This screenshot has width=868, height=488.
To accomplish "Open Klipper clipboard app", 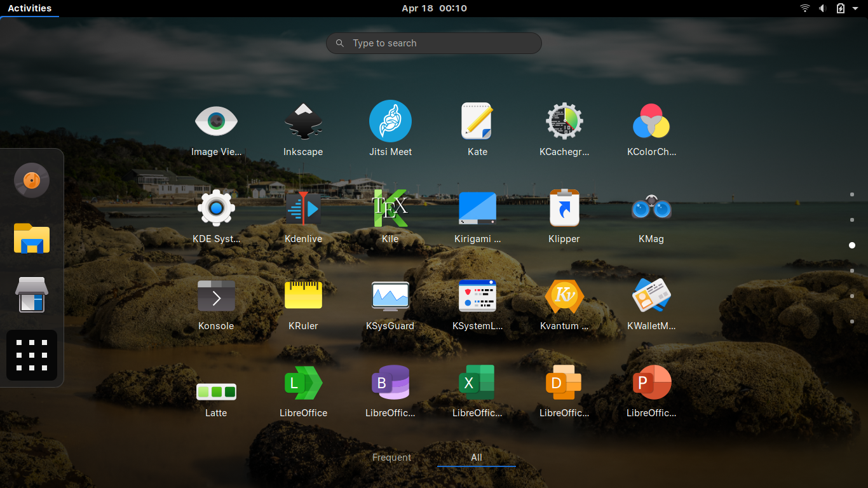I will pyautogui.click(x=564, y=208).
